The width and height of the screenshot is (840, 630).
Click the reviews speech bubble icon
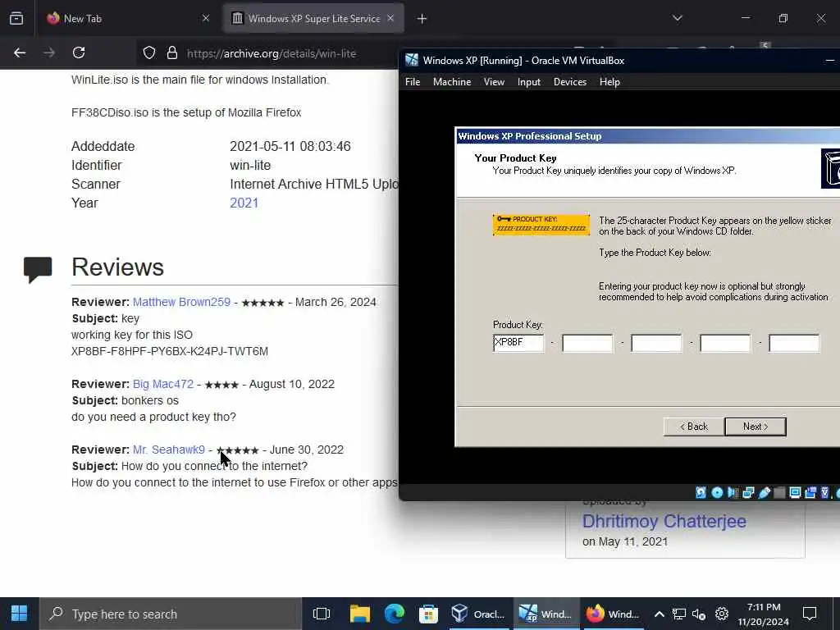tap(38, 269)
